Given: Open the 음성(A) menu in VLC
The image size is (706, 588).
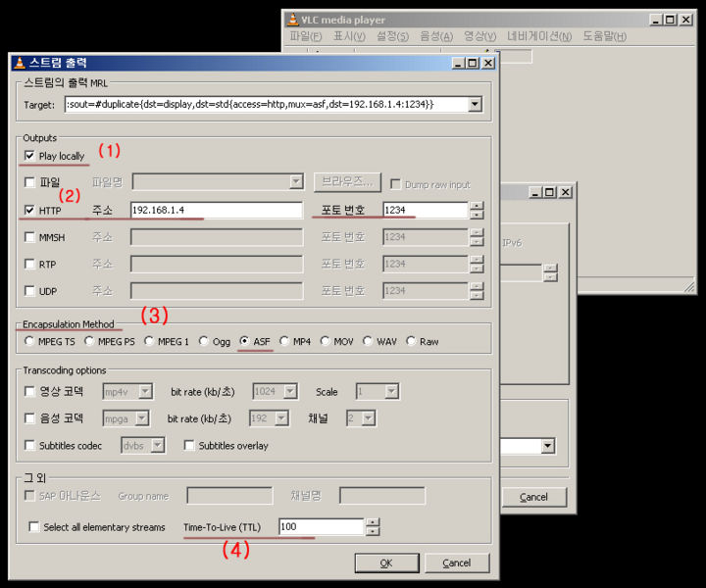Looking at the screenshot, I should click(435, 36).
